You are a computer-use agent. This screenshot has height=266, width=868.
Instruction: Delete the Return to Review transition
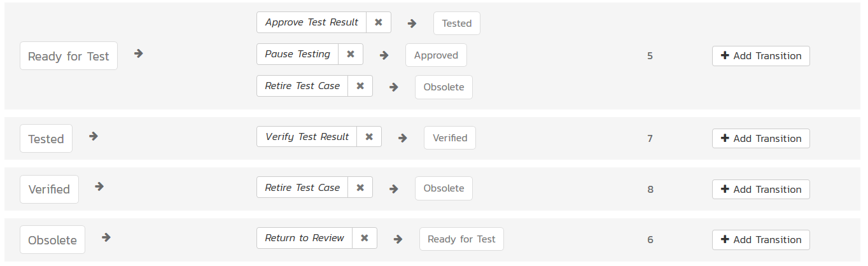pyautogui.click(x=365, y=238)
